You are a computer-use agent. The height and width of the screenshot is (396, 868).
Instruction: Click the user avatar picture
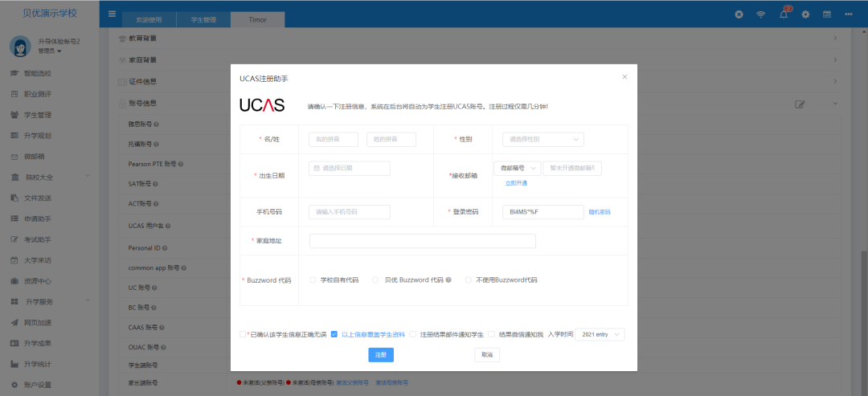tap(20, 46)
